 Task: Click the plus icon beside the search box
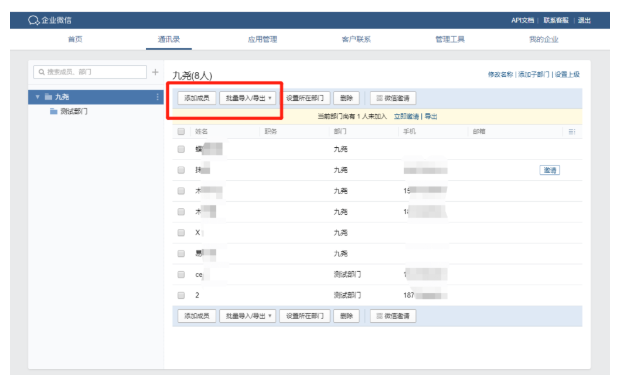coord(155,72)
